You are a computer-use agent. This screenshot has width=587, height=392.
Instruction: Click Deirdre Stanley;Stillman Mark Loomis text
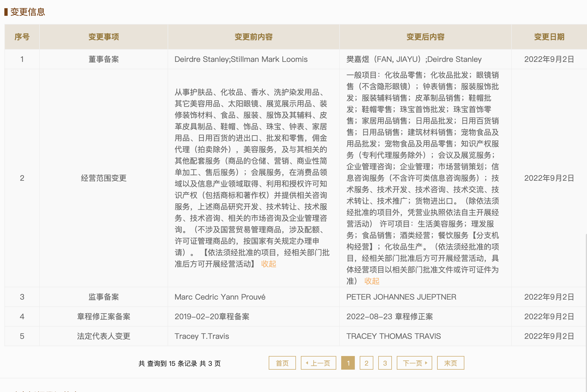(x=241, y=59)
